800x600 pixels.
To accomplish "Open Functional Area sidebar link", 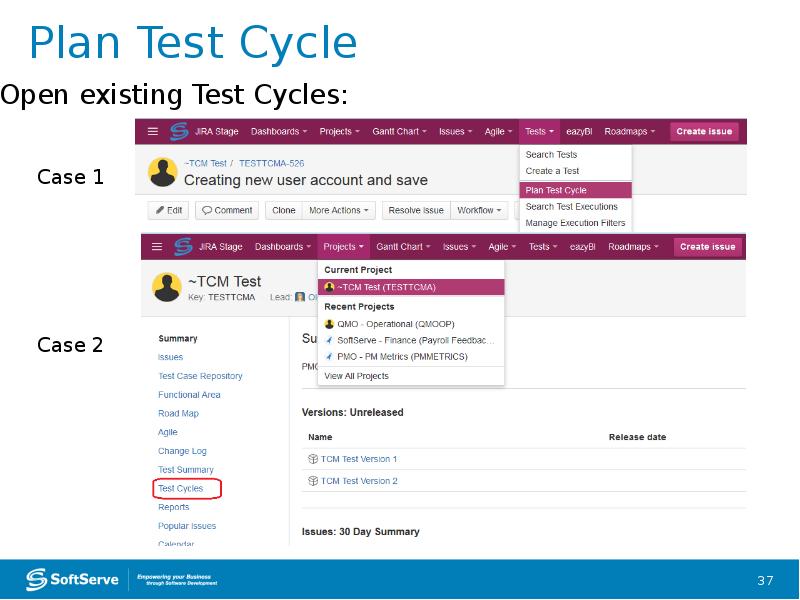I will click(x=189, y=395).
